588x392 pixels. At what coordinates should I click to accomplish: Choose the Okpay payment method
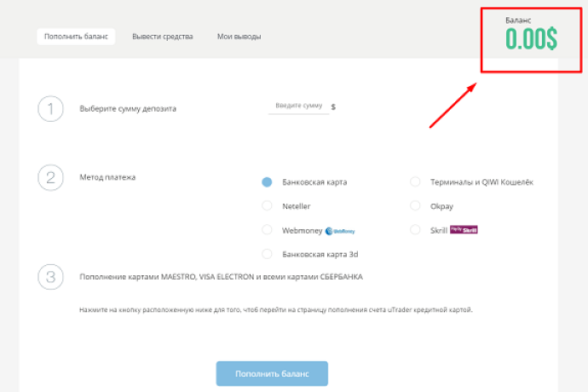pos(415,206)
